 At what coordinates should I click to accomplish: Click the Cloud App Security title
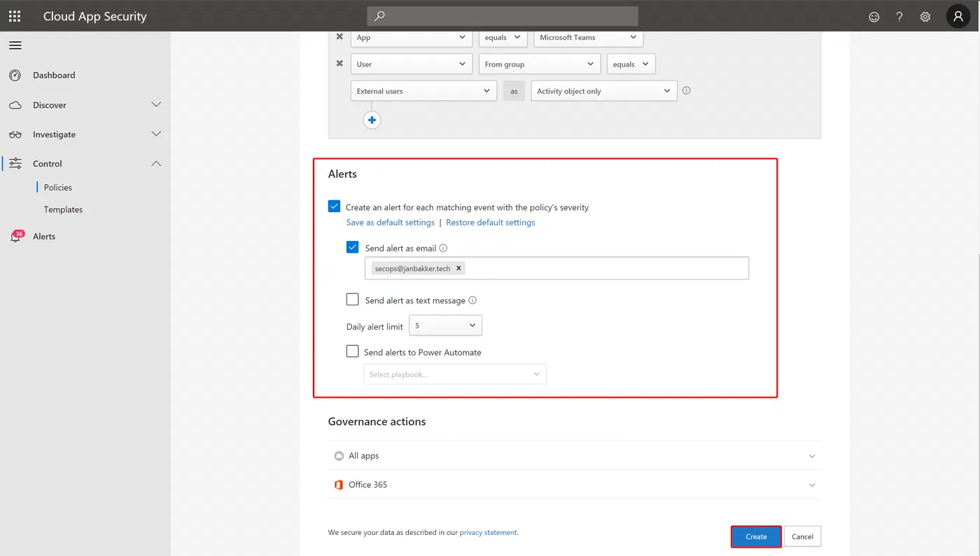95,16
